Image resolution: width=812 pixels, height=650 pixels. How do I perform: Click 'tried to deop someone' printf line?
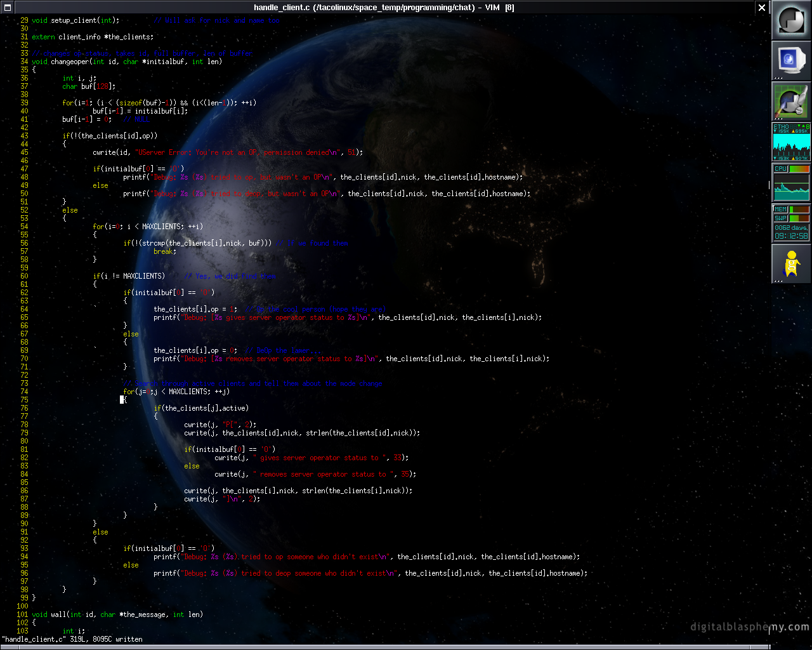pyautogui.click(x=370, y=573)
